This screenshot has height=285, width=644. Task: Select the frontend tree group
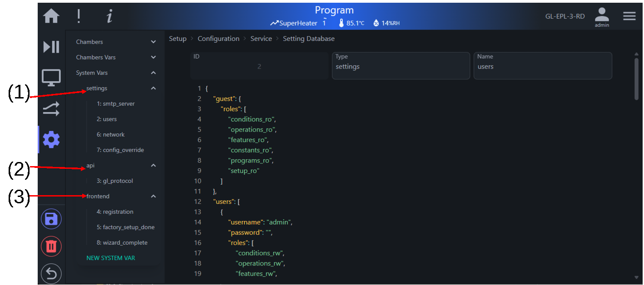(98, 196)
